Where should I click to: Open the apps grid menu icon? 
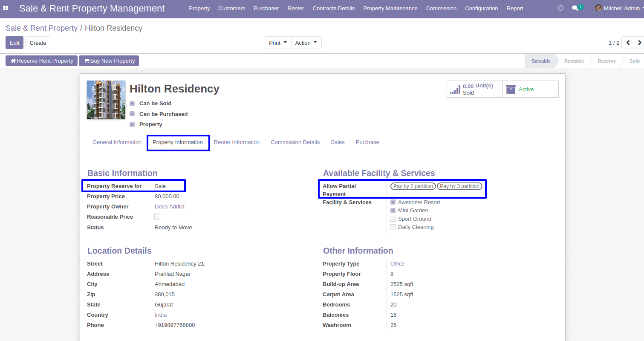pyautogui.click(x=6, y=8)
